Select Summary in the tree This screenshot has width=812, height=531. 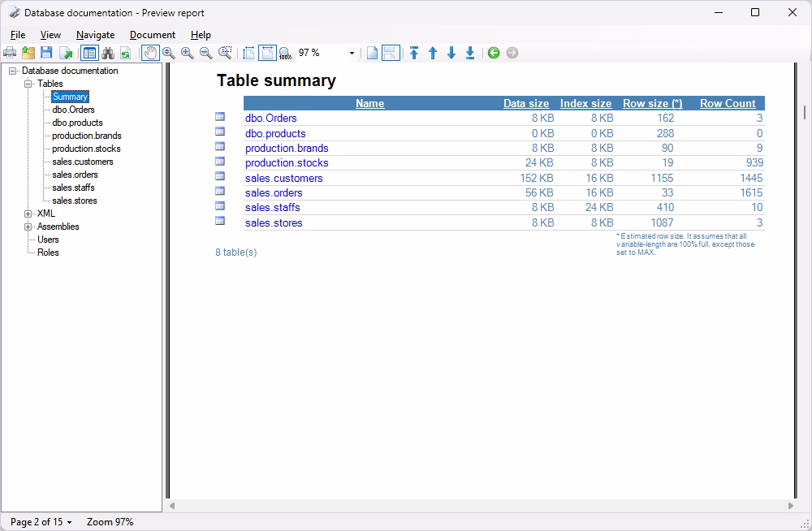coord(70,97)
